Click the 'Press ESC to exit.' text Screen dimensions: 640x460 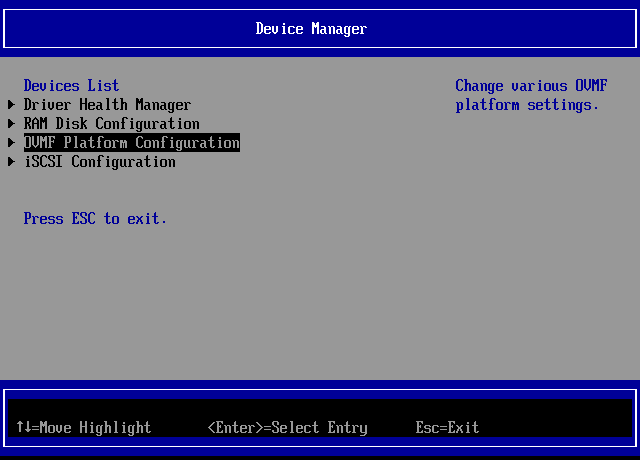[x=95, y=219]
